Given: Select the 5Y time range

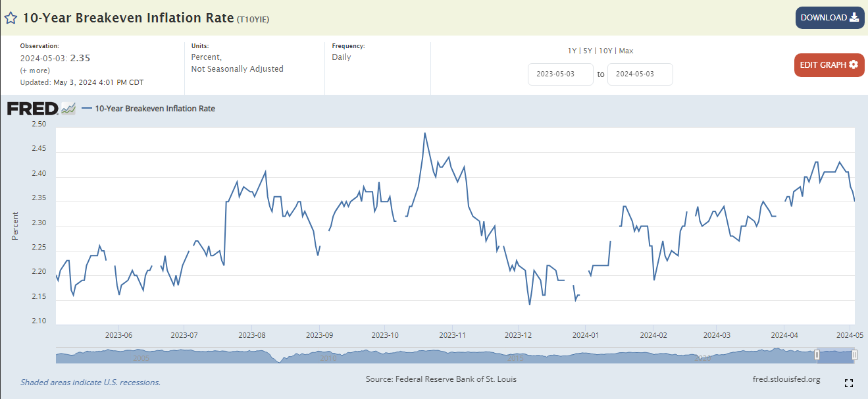Looking at the screenshot, I should (587, 51).
